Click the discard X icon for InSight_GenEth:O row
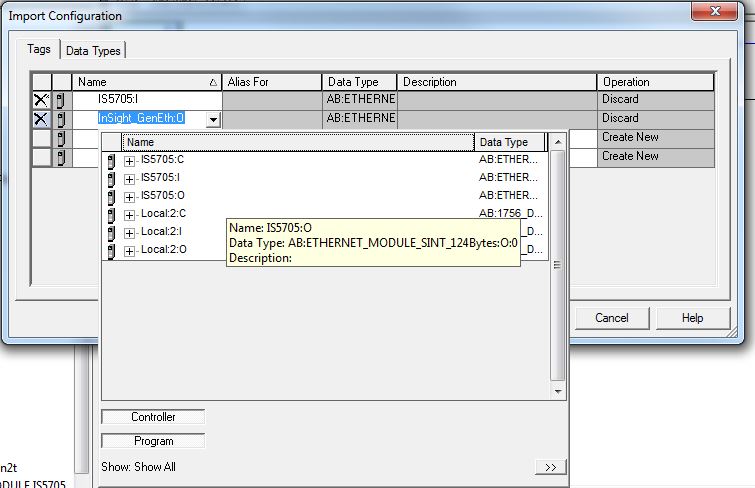The width and height of the screenshot is (755, 488). [x=41, y=119]
